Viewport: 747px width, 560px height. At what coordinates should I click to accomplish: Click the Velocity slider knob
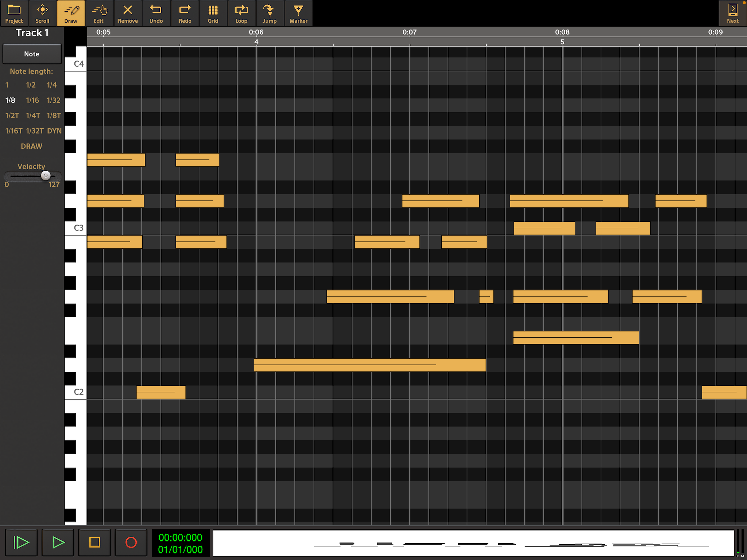click(x=46, y=176)
